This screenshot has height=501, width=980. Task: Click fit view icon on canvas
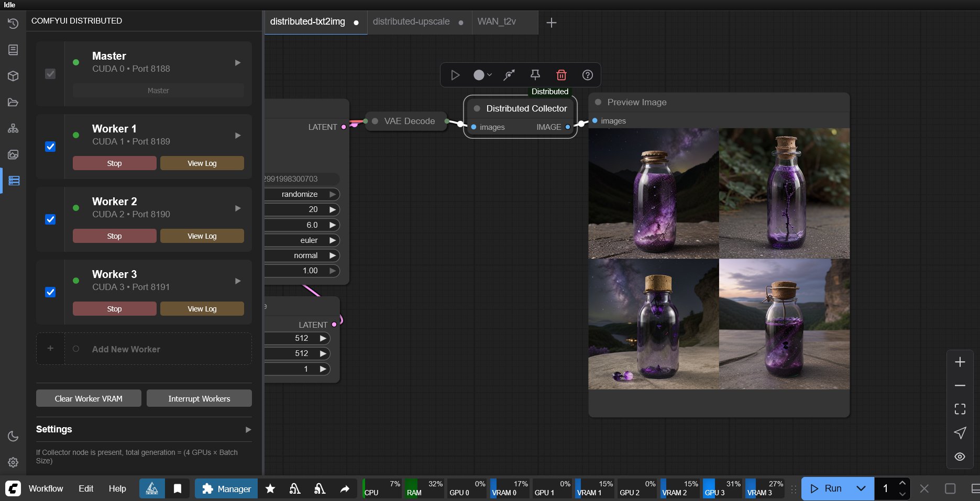click(960, 409)
